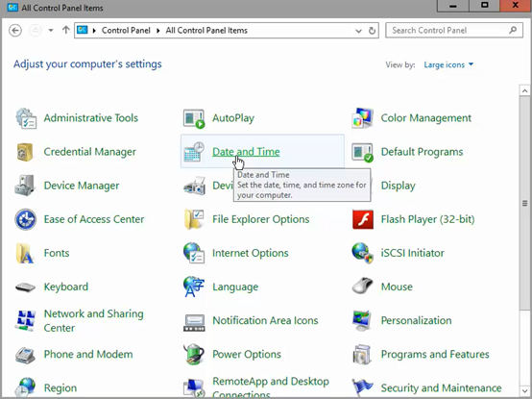Open the Devices and Printers icon
The height and width of the screenshot is (399, 532).
pos(195,186)
